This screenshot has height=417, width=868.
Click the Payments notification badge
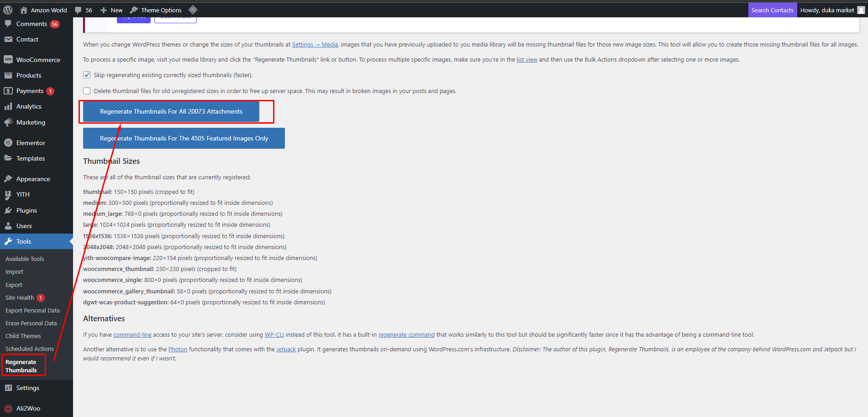(x=50, y=91)
